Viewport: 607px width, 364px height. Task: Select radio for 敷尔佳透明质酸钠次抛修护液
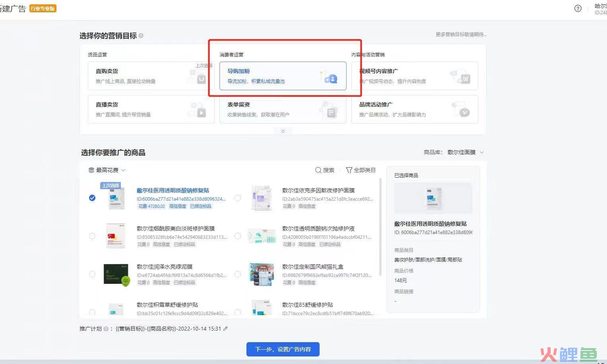pos(238,236)
